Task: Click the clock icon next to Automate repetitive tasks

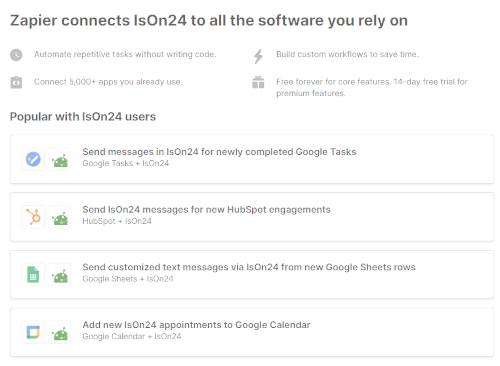Action: point(16,55)
